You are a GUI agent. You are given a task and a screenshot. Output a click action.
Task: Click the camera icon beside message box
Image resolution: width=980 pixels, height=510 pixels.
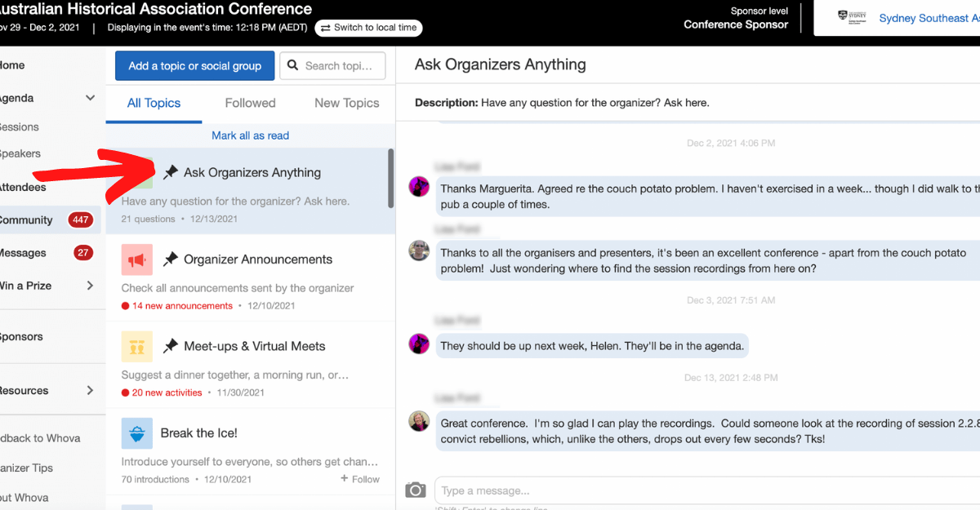click(416, 490)
